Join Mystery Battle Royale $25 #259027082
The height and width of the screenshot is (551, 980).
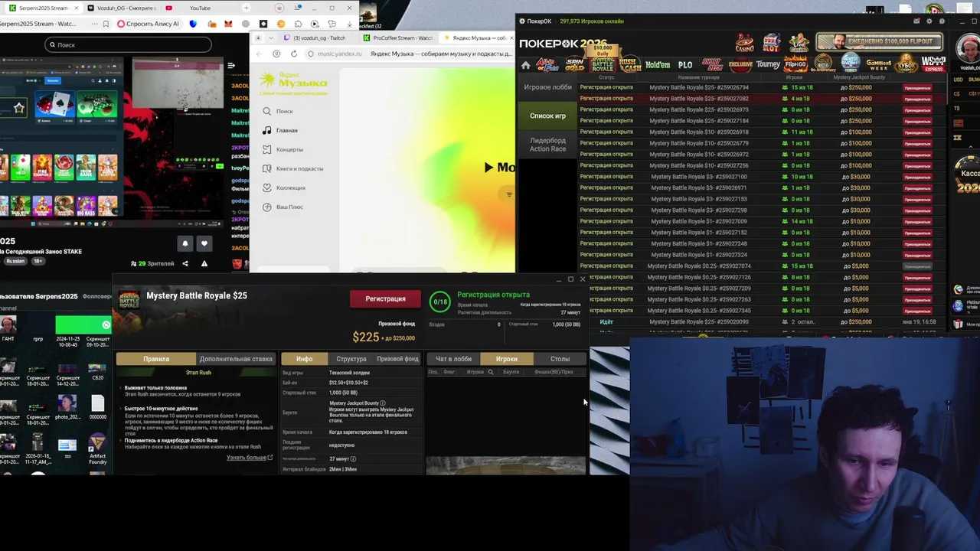point(917,99)
